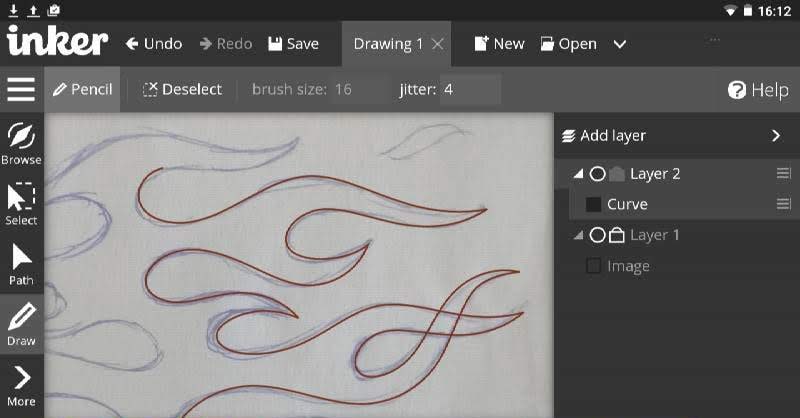This screenshot has width=800, height=418.
Task: Tap the upload status icon
Action: [33, 10]
